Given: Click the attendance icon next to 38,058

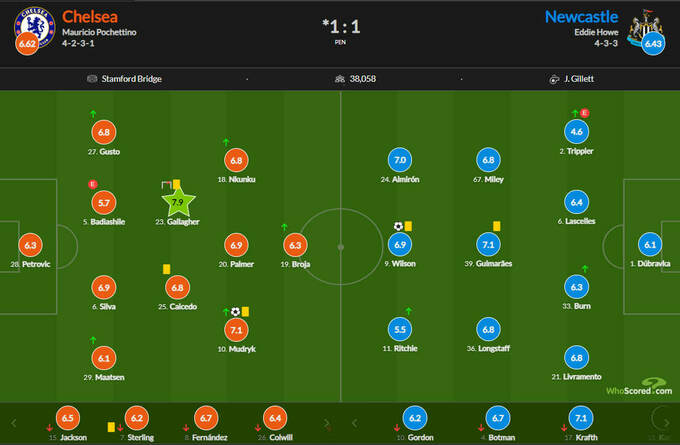Looking at the screenshot, I should [340, 79].
